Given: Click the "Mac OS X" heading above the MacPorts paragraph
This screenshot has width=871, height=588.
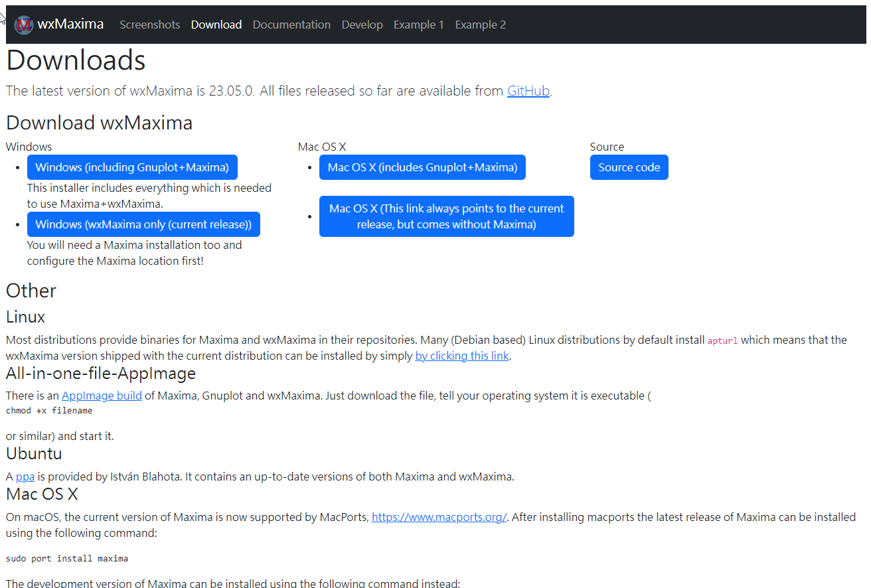Looking at the screenshot, I should (42, 494).
